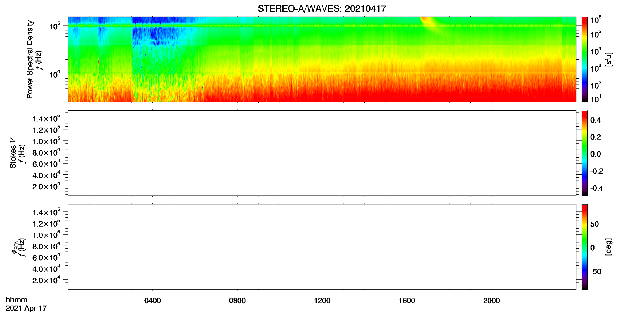Click the 0.0 value on the Stokes colorbar
Viewport: 644px width, 332px height.
tap(595, 154)
